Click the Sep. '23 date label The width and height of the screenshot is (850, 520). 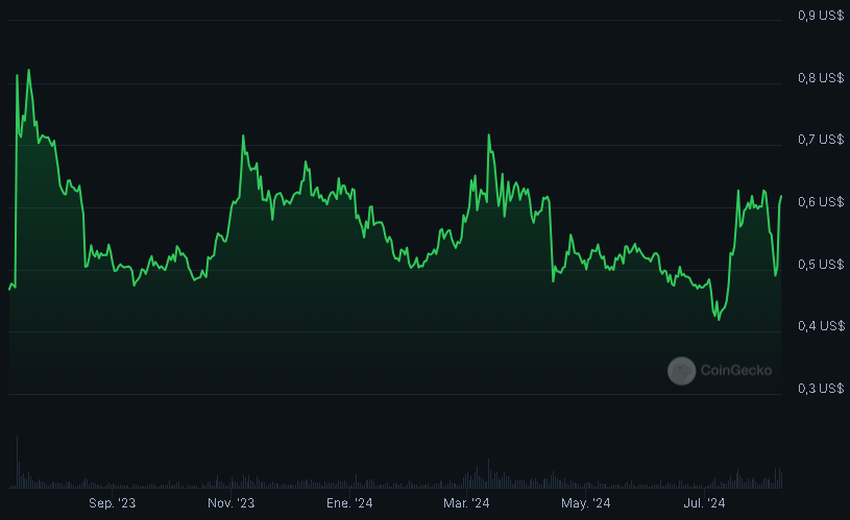tap(112, 503)
